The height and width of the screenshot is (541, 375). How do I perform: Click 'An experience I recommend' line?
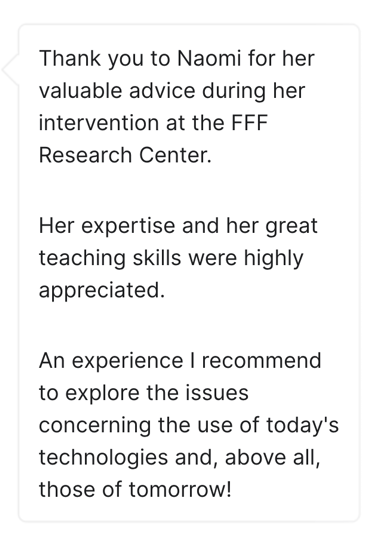tap(180, 362)
